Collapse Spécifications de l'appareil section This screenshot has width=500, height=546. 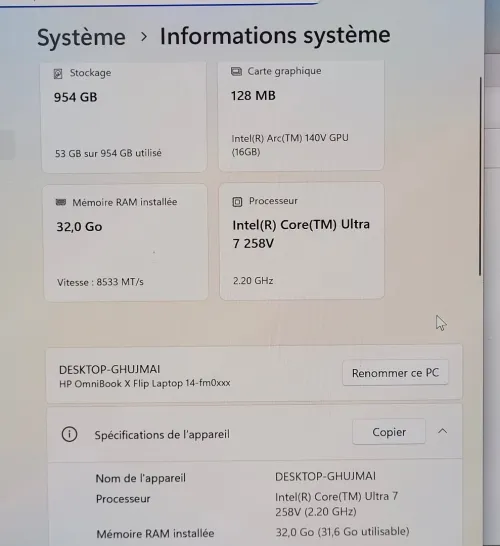click(x=443, y=431)
